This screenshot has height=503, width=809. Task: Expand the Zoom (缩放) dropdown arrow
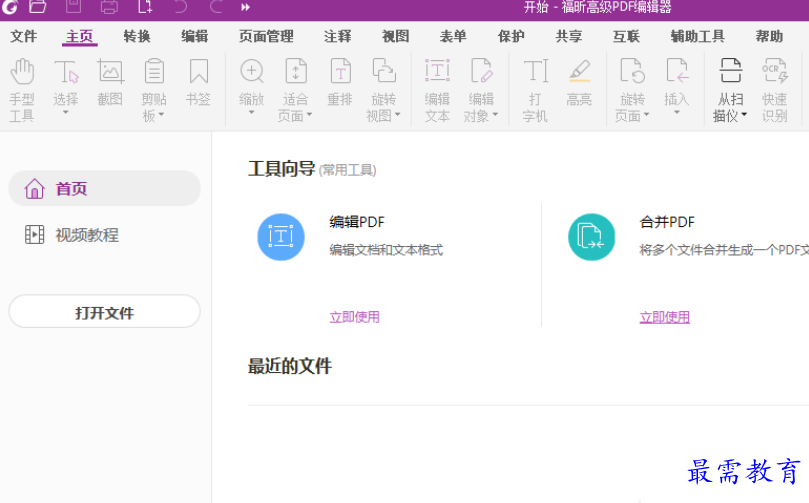pyautogui.click(x=252, y=112)
